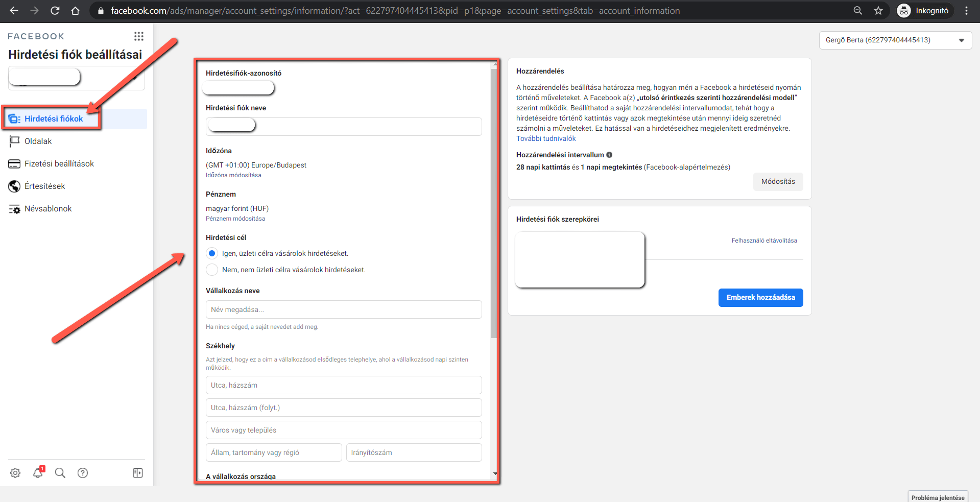Image resolution: width=980 pixels, height=502 pixels.
Task: Open the notifications bell icon
Action: pos(38,473)
